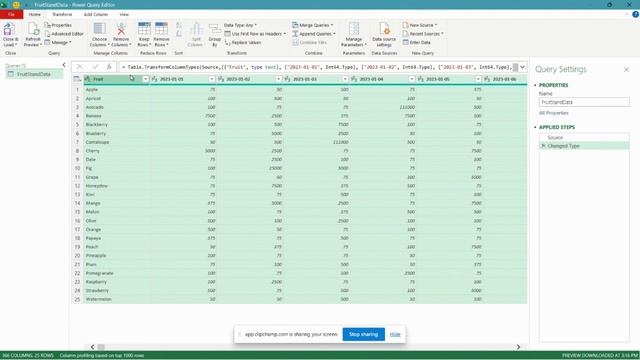Select the Changed Type applied step
The height and width of the screenshot is (360, 640).
click(584, 146)
